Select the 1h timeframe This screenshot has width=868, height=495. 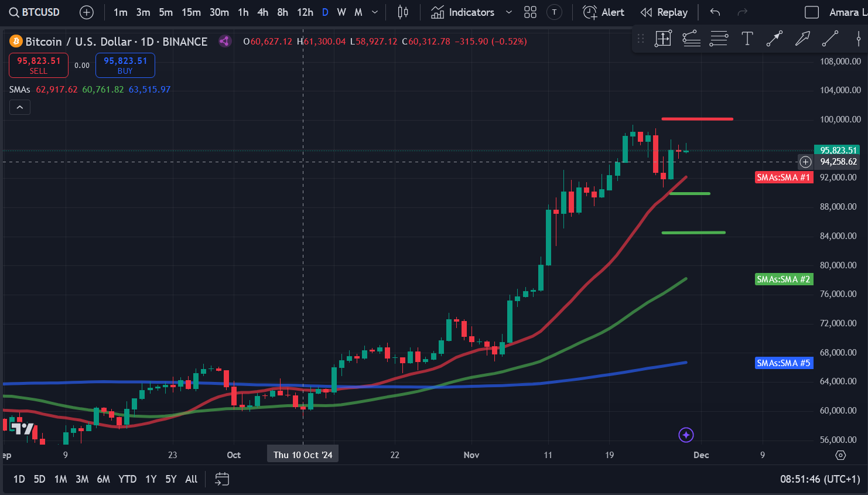tap(243, 12)
